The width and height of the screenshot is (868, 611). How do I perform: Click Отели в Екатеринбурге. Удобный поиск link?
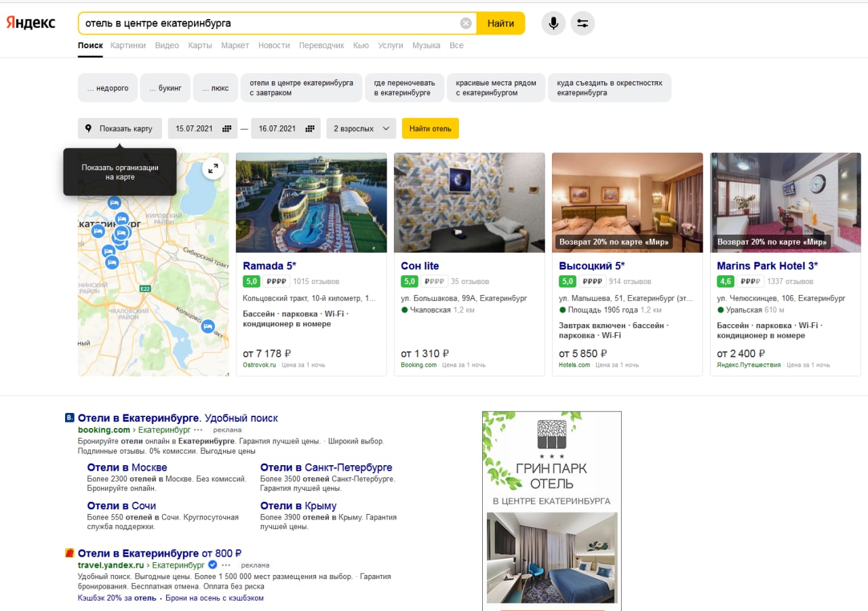[178, 418]
